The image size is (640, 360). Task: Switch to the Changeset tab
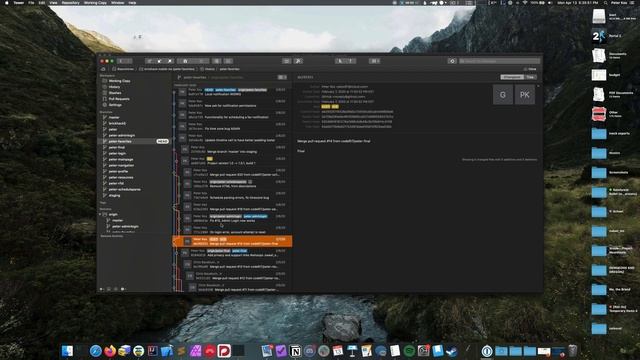tap(512, 77)
